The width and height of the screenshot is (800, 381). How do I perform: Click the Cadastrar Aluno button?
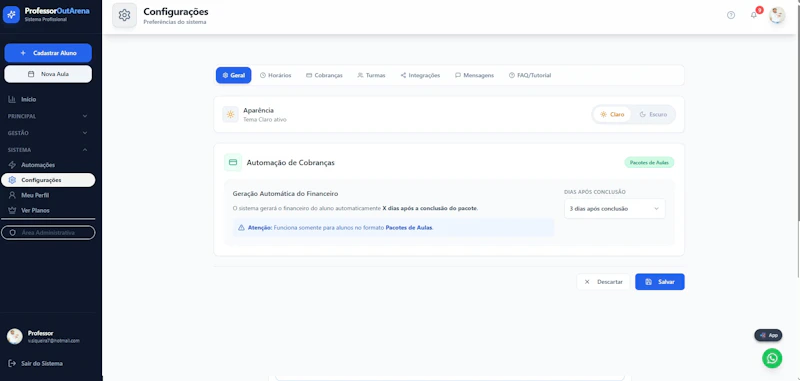48,53
